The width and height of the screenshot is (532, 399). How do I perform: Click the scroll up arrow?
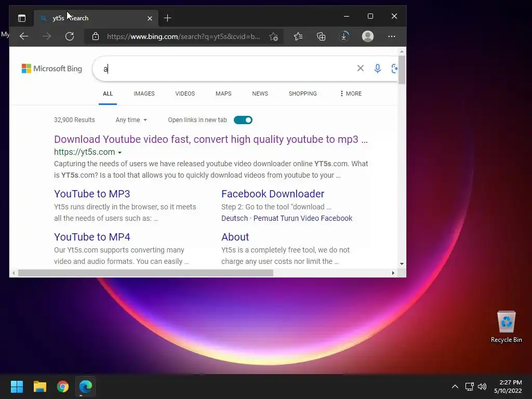tap(402, 51)
